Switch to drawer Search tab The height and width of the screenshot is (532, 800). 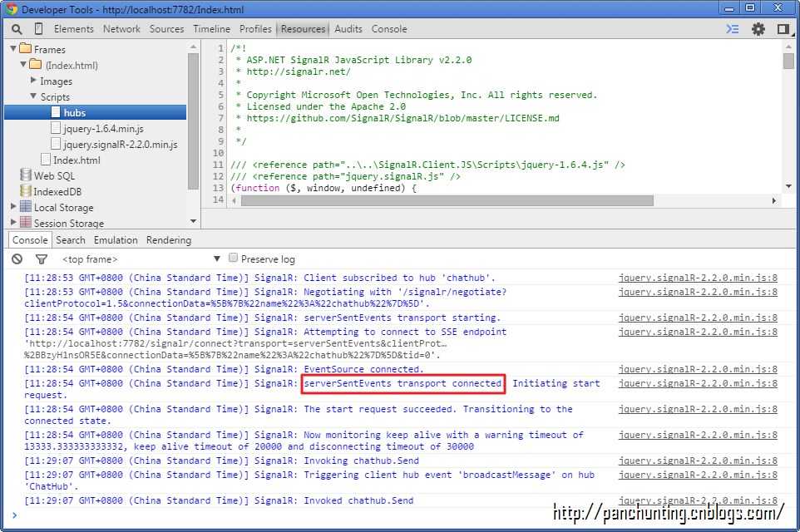pyautogui.click(x=71, y=239)
